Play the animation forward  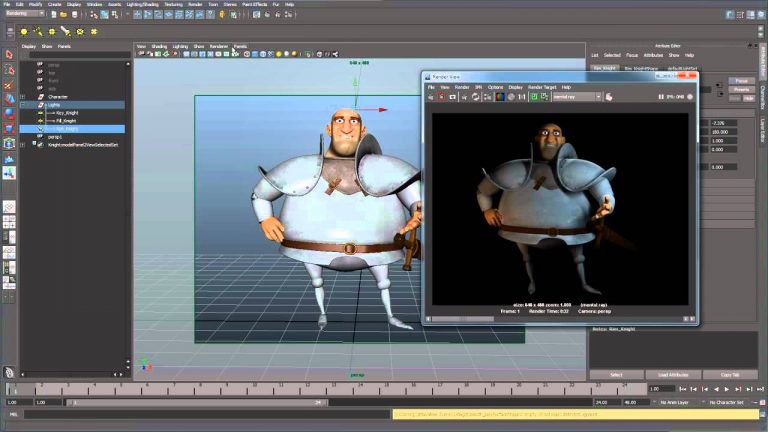(x=727, y=389)
